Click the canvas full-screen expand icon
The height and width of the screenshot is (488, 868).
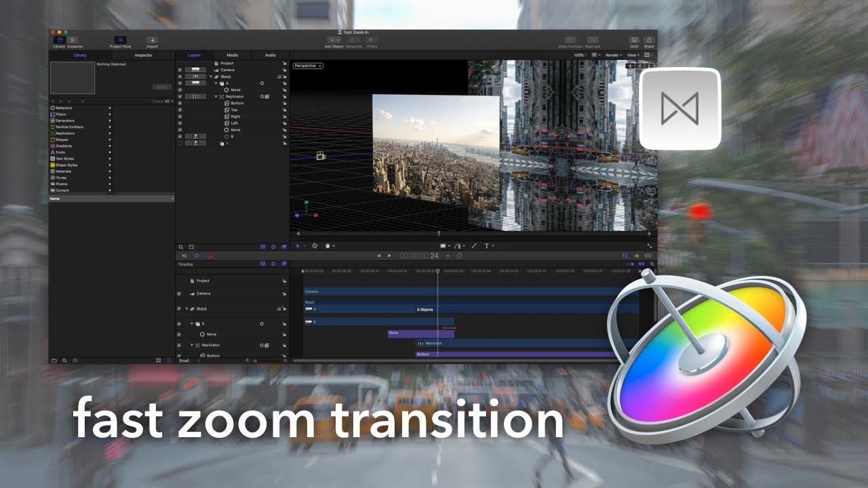pyautogui.click(x=650, y=246)
